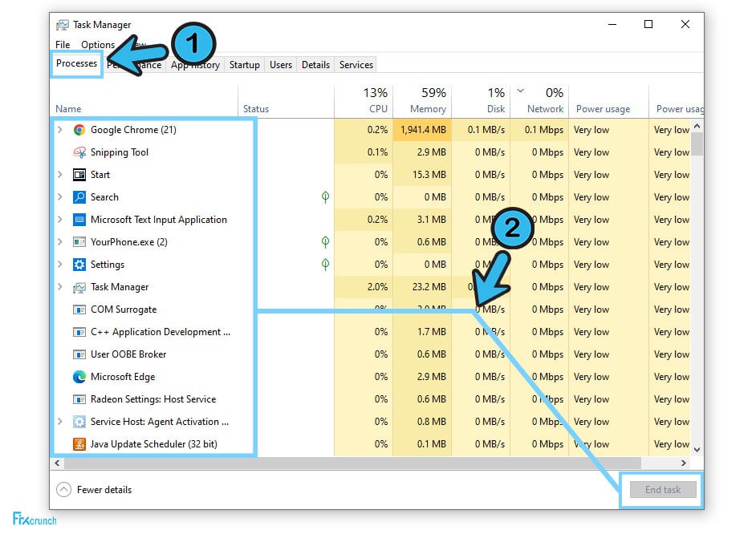Expand the Service Host: Agent Activation group
The image size is (756, 534).
pyautogui.click(x=59, y=422)
